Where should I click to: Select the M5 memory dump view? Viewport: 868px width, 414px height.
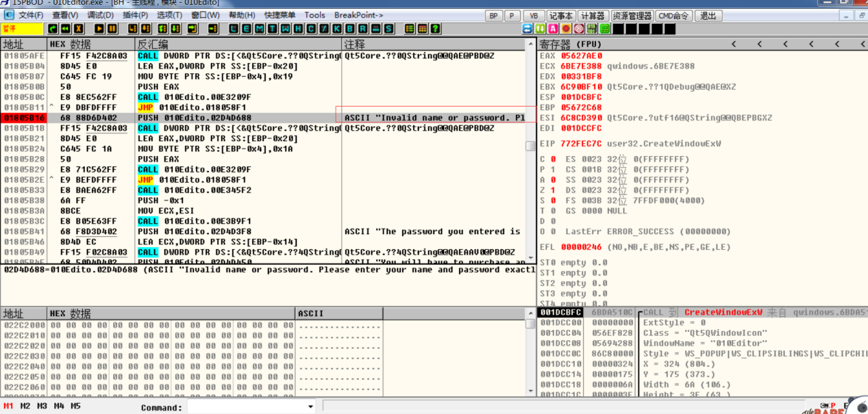coord(76,406)
